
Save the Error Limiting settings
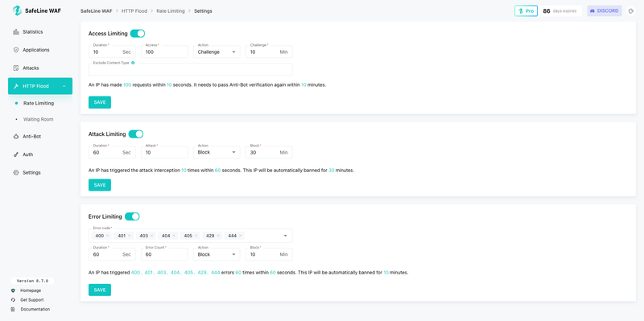[100, 290]
